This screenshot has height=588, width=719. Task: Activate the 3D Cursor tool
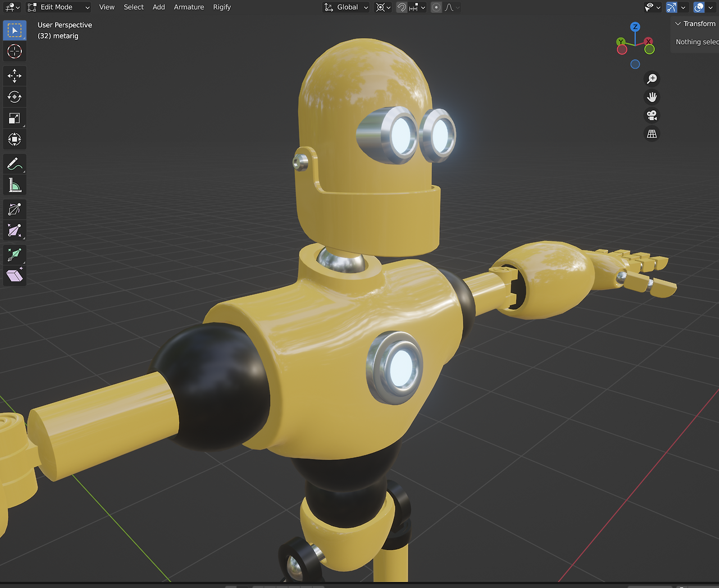(x=15, y=51)
